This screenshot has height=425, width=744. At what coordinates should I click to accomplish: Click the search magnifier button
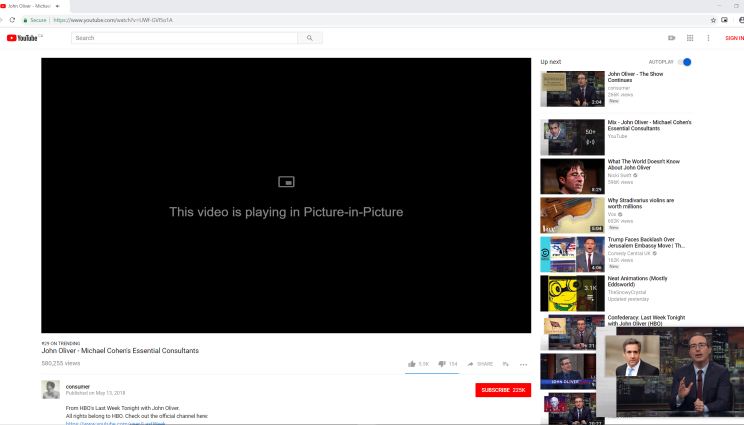pos(311,38)
